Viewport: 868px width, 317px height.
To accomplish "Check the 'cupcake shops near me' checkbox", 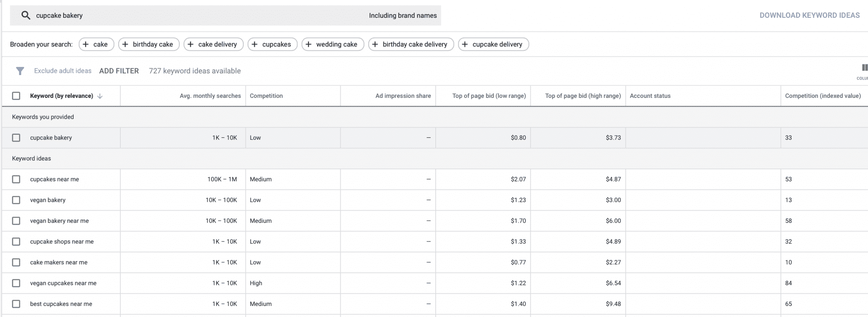I will click(x=16, y=242).
